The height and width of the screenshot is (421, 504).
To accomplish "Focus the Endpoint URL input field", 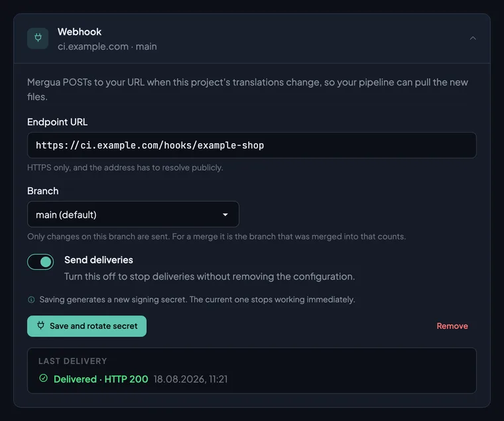I will [x=252, y=145].
